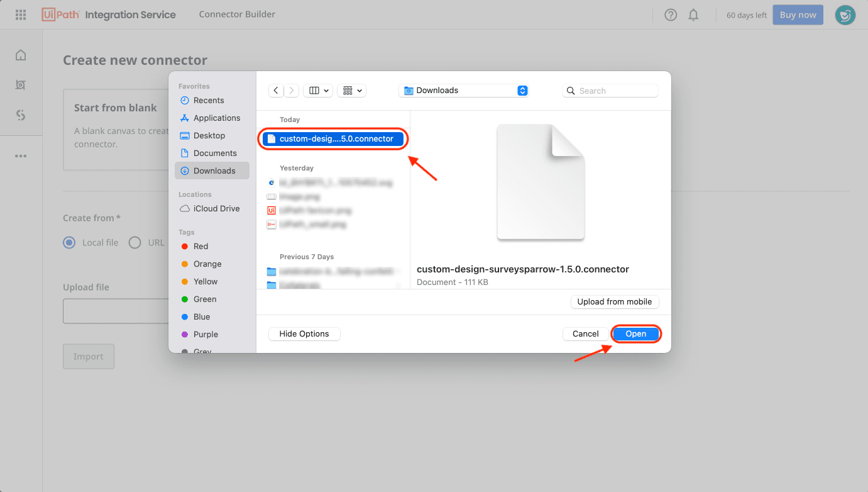Open the notifications bell
This screenshot has height=492, width=868.
693,14
